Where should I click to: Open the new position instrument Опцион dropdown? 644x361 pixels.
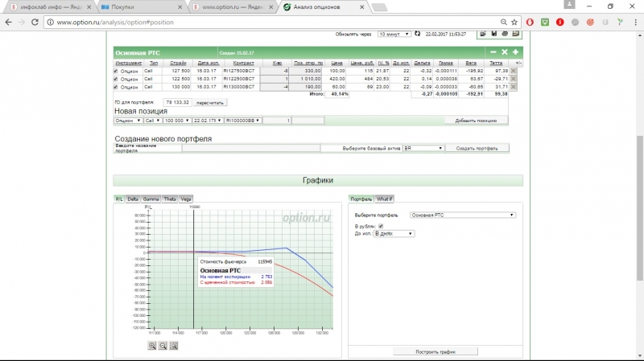128,121
